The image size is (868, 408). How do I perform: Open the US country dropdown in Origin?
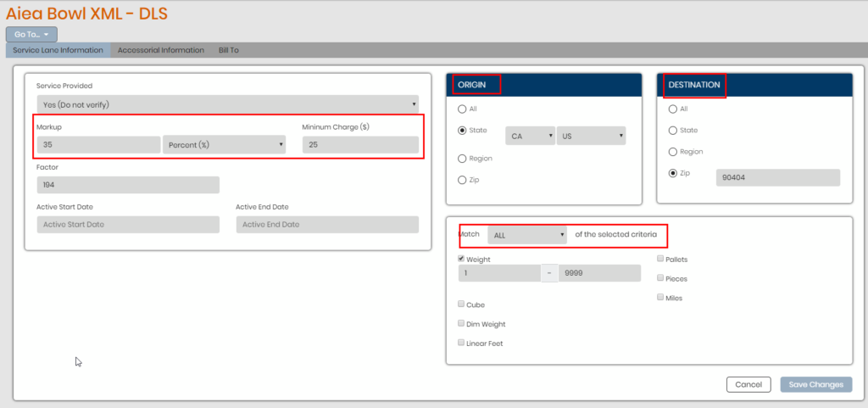[x=591, y=137]
